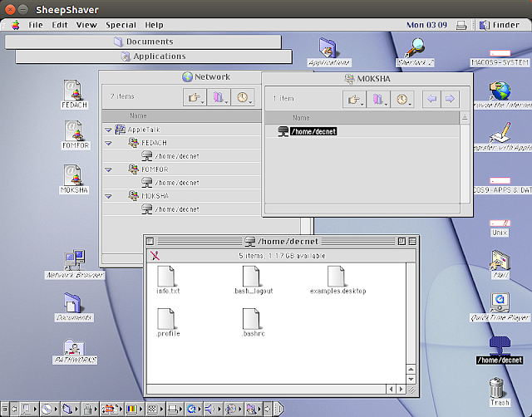Open the Finder application menu
Viewport: 532px width, 417px height.
(500, 25)
